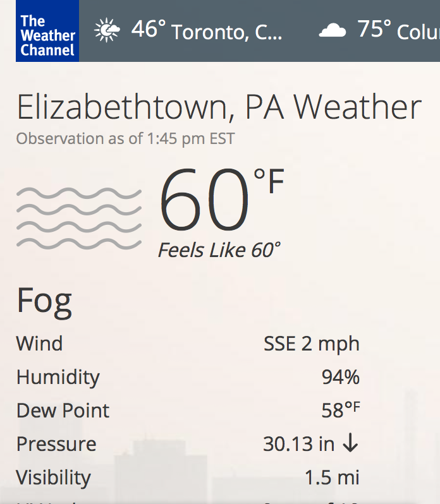This screenshot has height=504, width=440.
Task: Click the Elizabethtown, PA Weather heading
Action: [219, 107]
